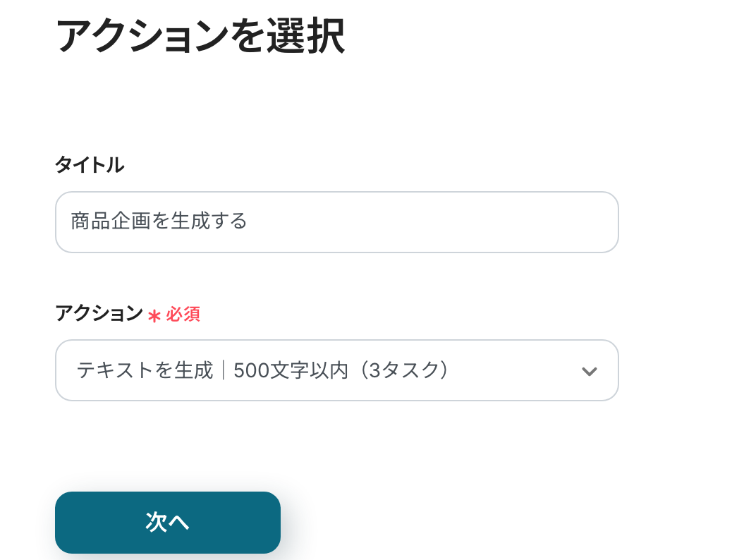Image resolution: width=732 pixels, height=560 pixels.
Task: Click the （3タスク） text in the action selector
Action: click(402, 370)
